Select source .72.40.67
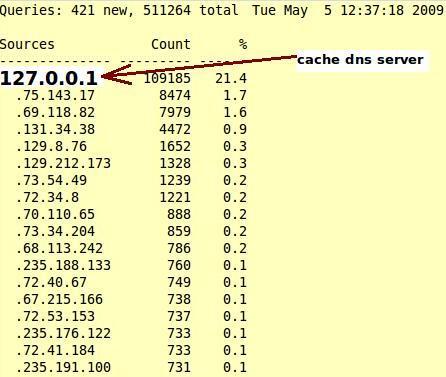This screenshot has height=377, width=446. pyautogui.click(x=51, y=283)
